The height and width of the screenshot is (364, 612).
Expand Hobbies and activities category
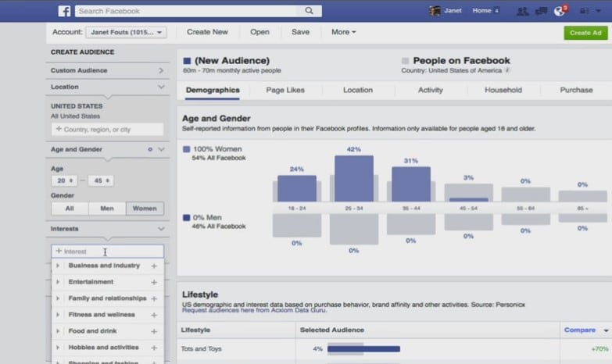(58, 348)
